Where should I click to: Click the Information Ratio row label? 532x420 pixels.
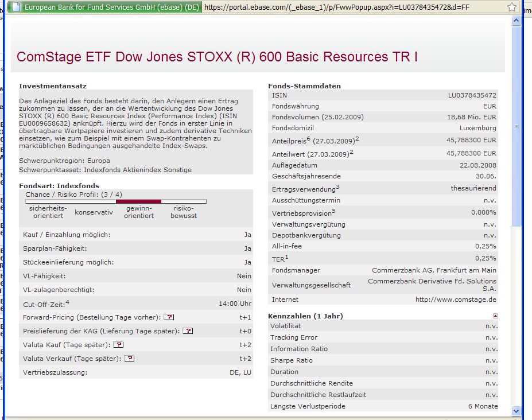coord(299,349)
